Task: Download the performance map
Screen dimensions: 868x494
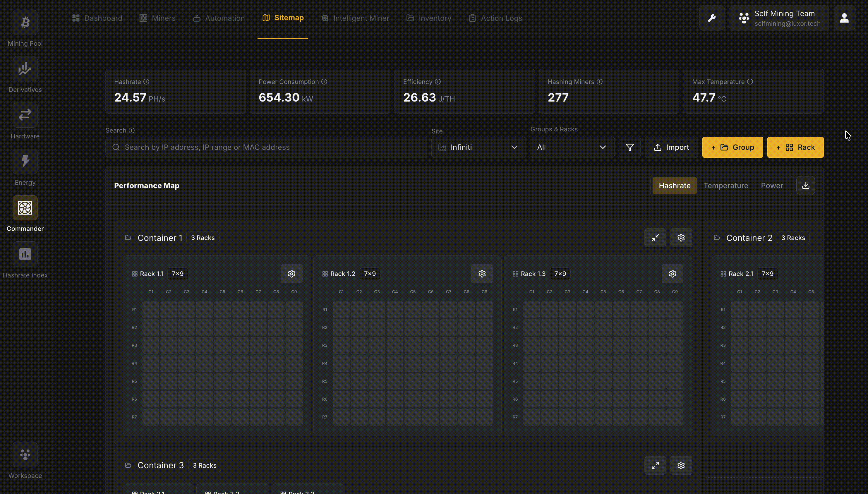Action: click(806, 185)
